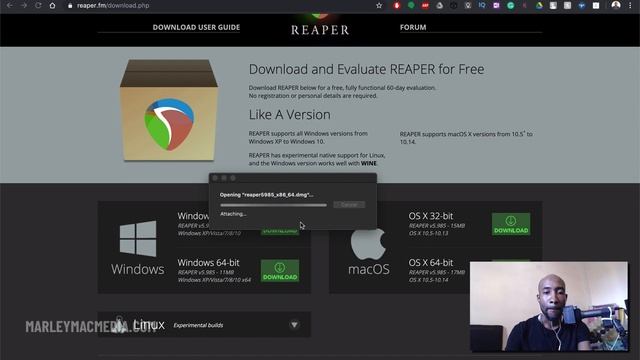Click the Windows logo icon
This screenshot has height=360, width=640.
(138, 238)
